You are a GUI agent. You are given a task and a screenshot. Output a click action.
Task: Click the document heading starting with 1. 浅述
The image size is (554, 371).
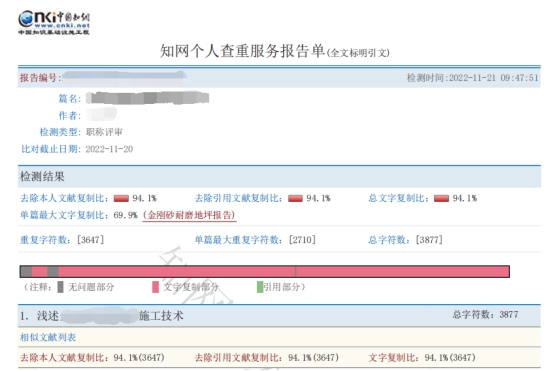102,316
